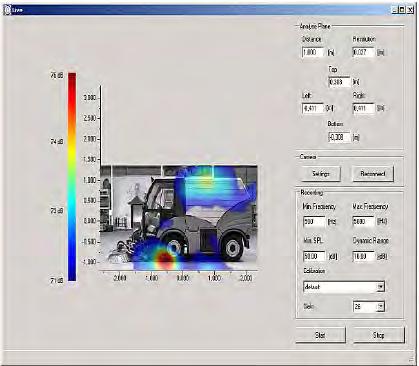
Task: Select the Top boundary input field
Action: coord(340,82)
